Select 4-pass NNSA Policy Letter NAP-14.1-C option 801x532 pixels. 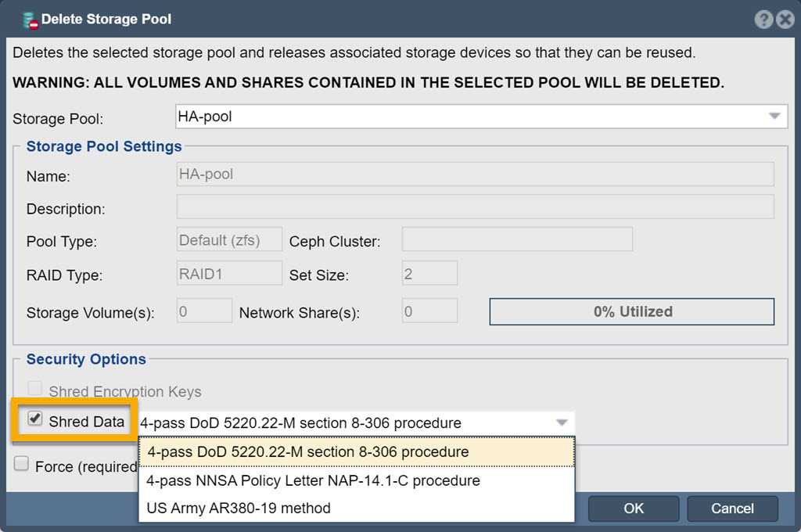click(x=357, y=480)
